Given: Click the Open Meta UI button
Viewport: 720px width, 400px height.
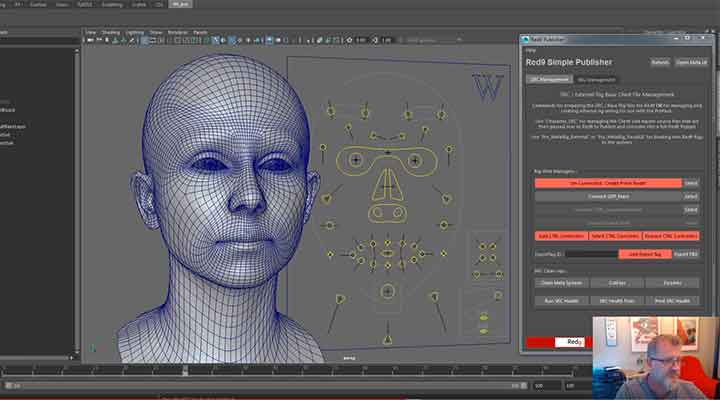Looking at the screenshot, I should (x=693, y=62).
